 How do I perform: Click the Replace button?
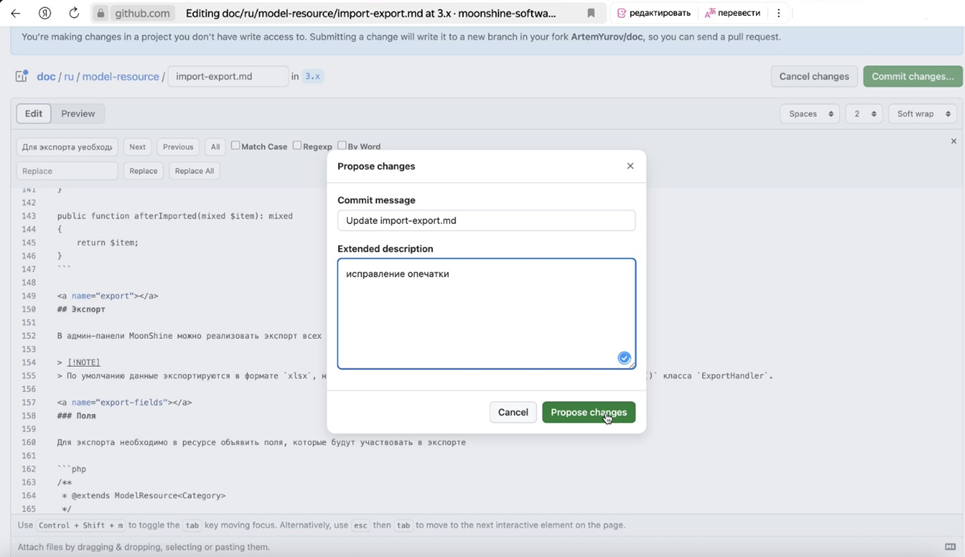pos(143,170)
